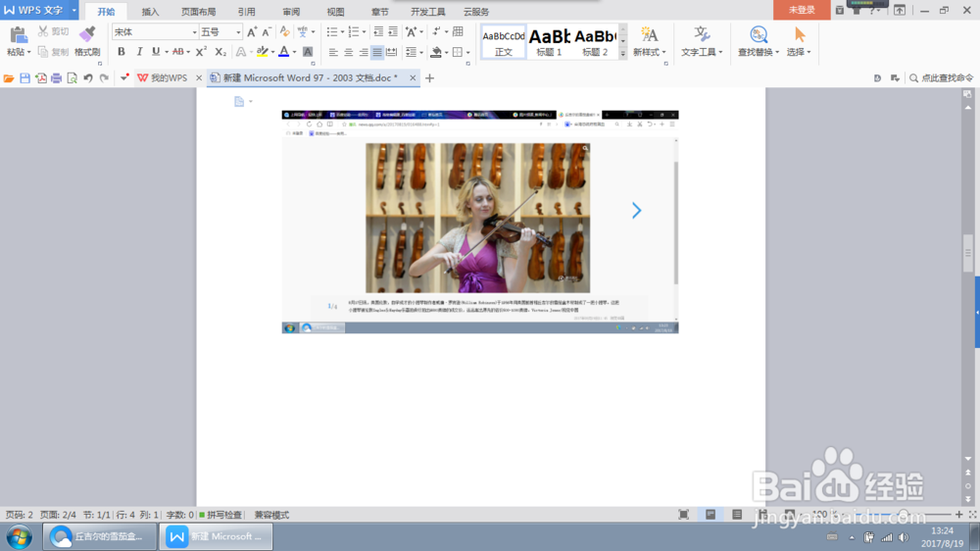Click the Find and Replace magnifier icon

tap(759, 35)
